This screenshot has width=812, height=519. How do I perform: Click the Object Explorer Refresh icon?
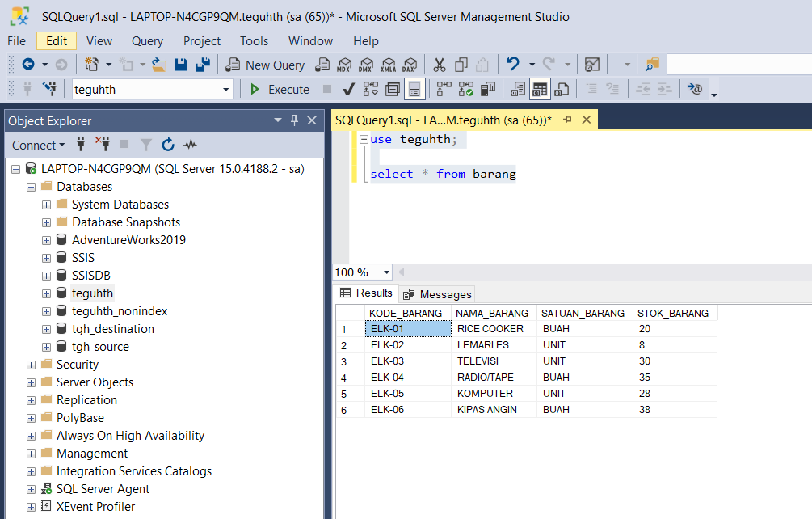click(168, 145)
